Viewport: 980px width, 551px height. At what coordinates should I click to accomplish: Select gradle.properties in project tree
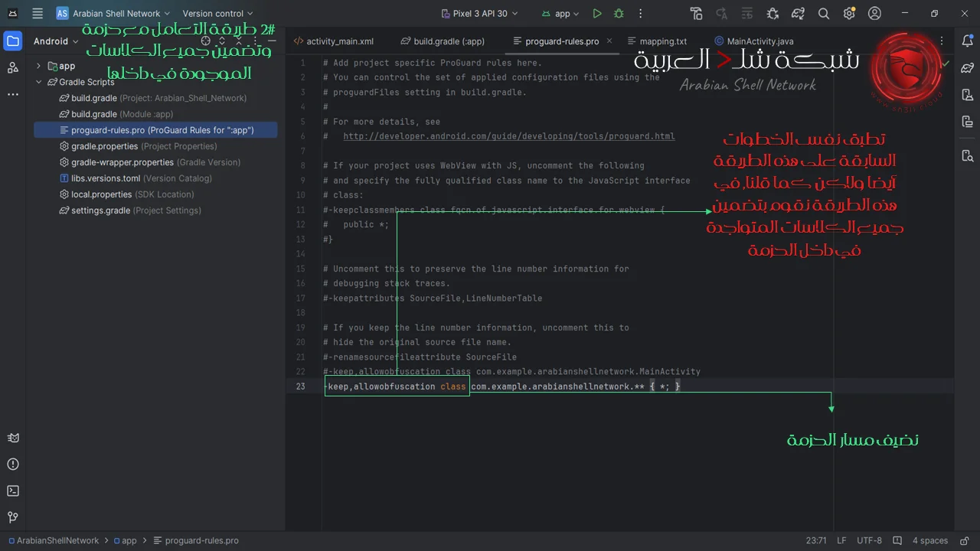tap(156, 146)
